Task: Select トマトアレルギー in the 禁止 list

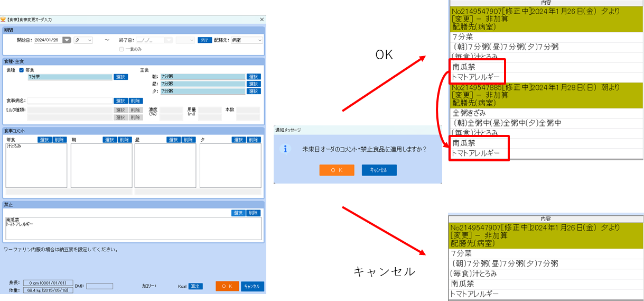Action: tap(20, 224)
